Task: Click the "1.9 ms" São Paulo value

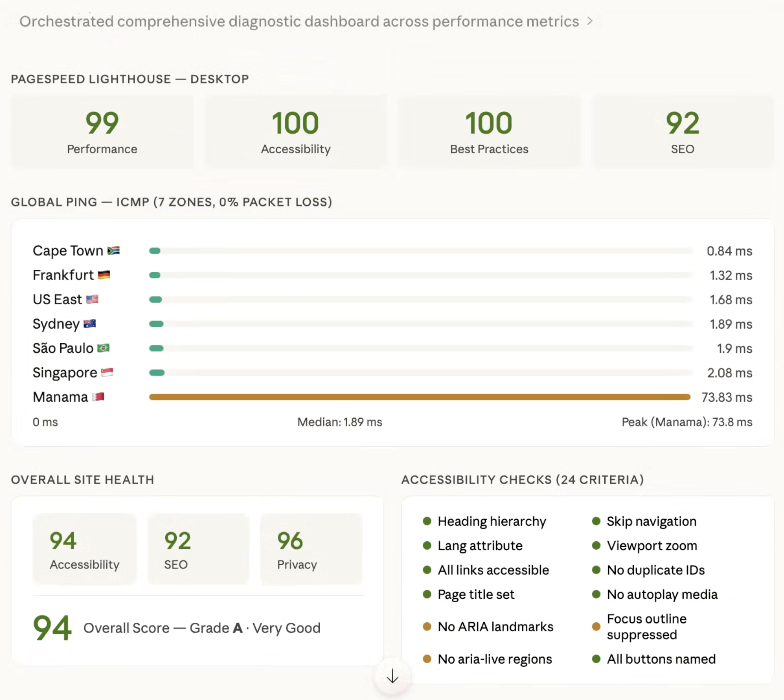Action: 734,348
